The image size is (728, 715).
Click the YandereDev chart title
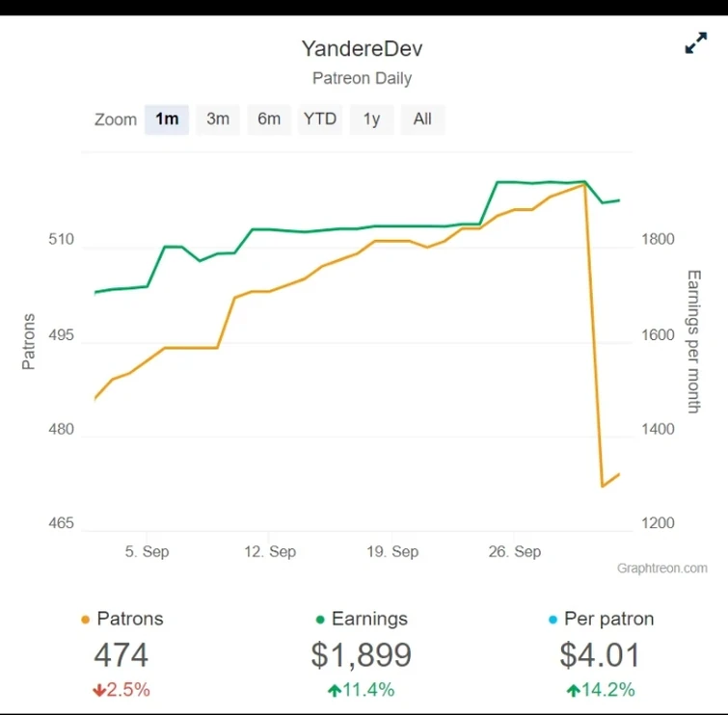pos(362,48)
